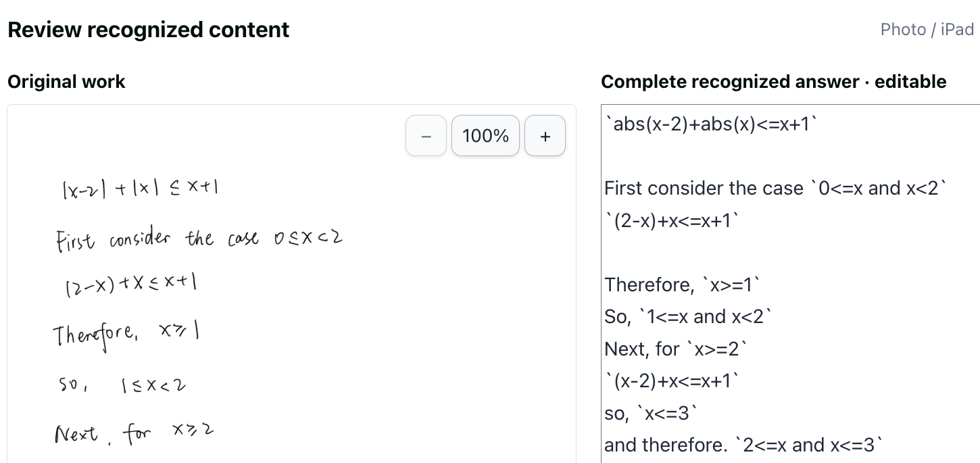Zoom out with the minus button
This screenshot has width=980, height=463.
(x=426, y=136)
